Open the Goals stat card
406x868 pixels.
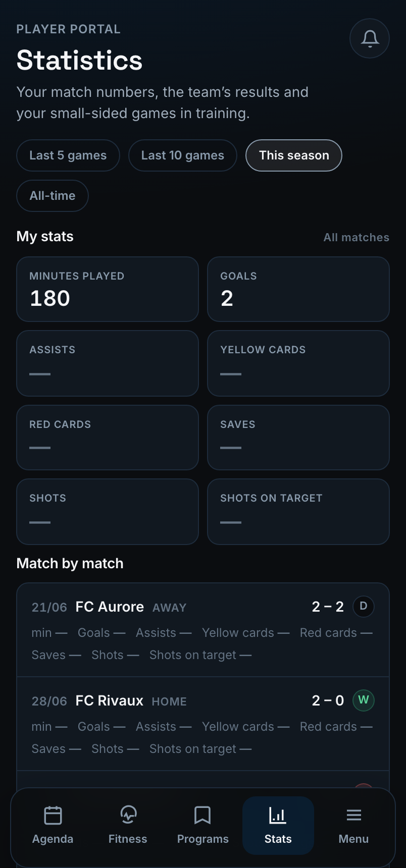point(298,289)
